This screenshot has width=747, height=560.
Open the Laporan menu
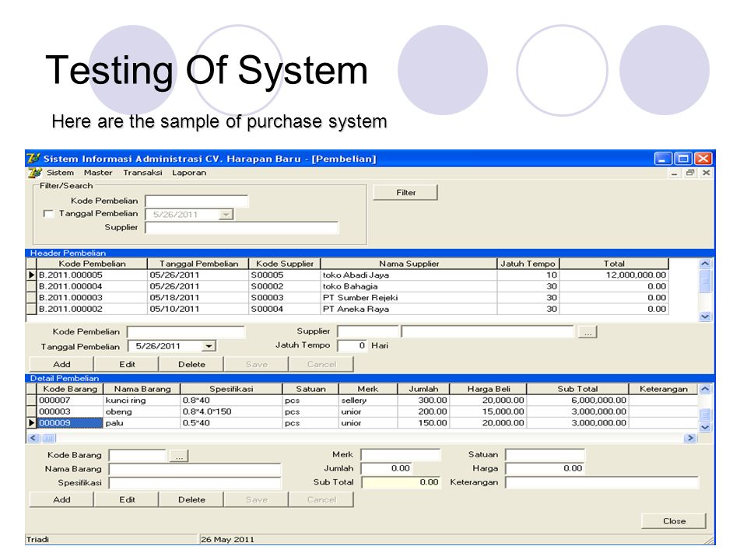(189, 173)
